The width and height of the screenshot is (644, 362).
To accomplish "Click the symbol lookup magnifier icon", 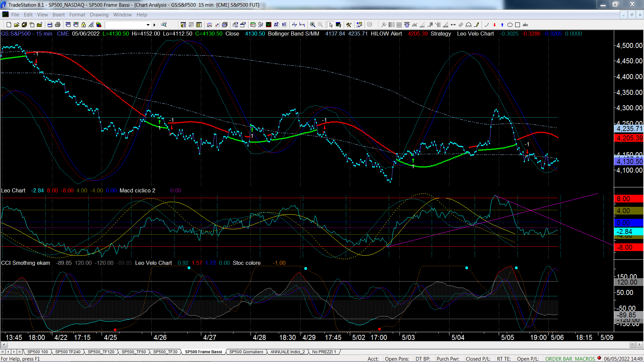I will [x=164, y=24].
